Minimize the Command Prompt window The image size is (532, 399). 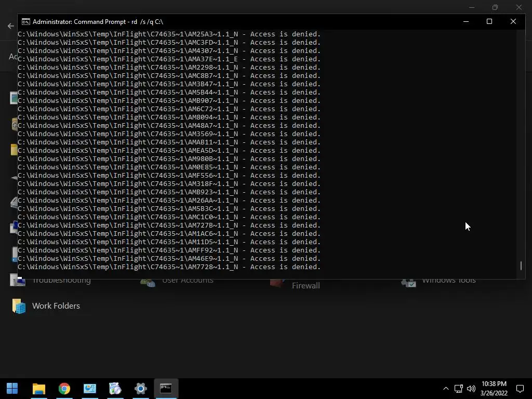(466, 21)
